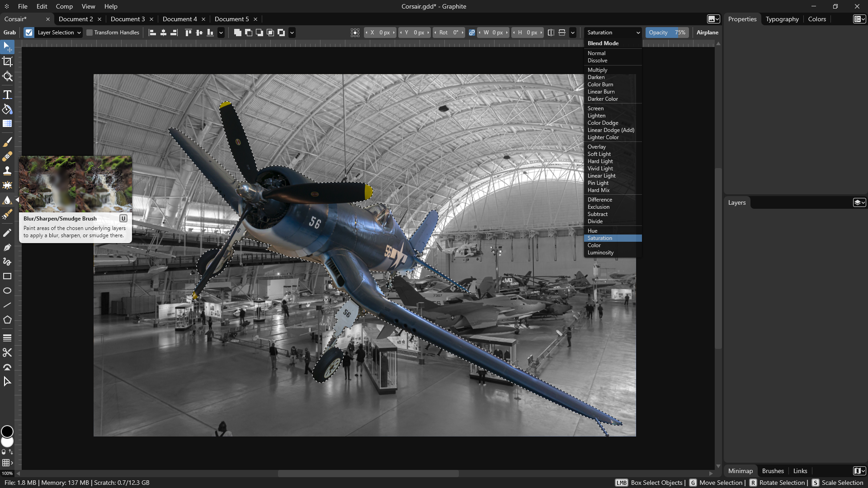Select the Pen tool
Screen dimensions: 868x488
point(7,247)
